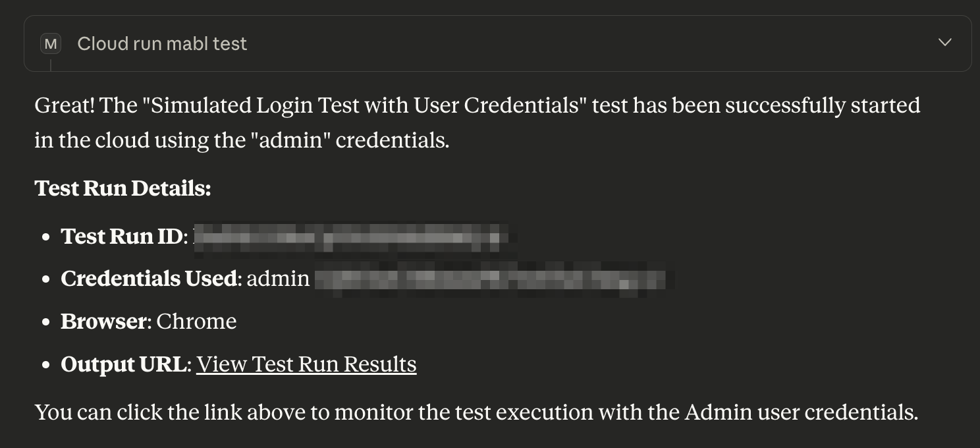The width and height of the screenshot is (980, 448).
Task: Click the closing sentence about monitoring test execution
Action: point(476,412)
